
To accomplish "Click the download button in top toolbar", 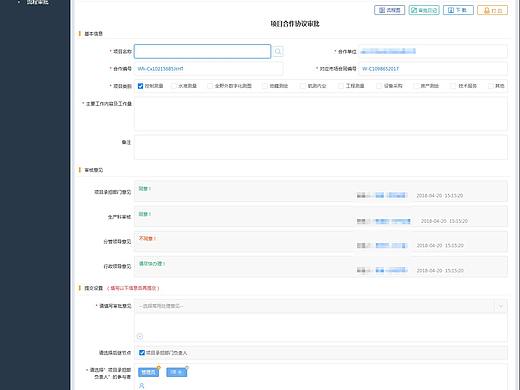I will point(458,10).
